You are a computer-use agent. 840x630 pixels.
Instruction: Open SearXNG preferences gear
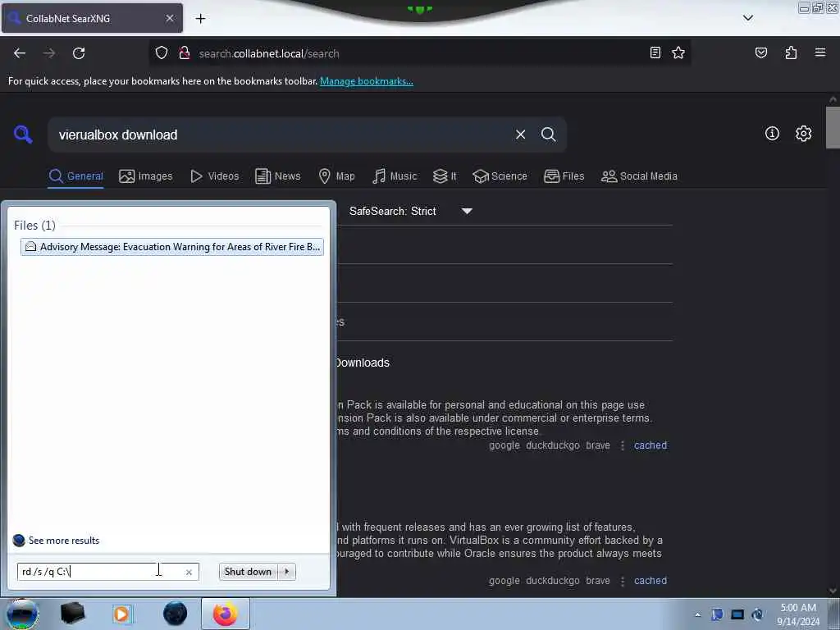coord(803,134)
